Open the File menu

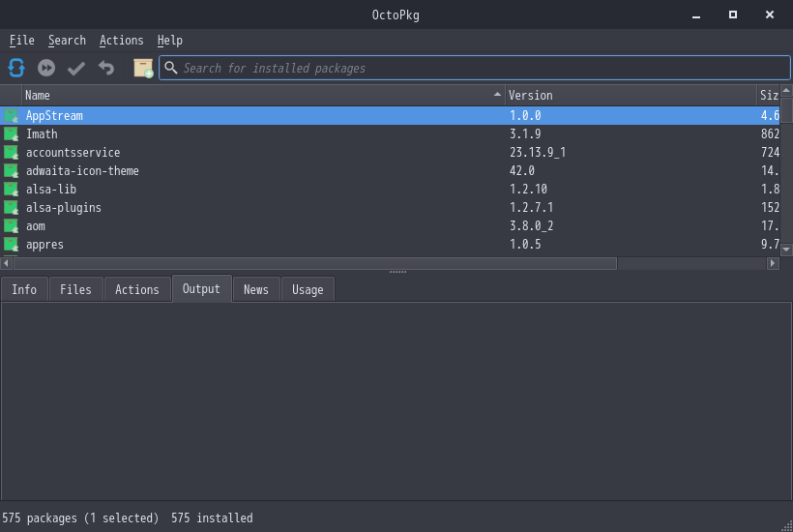tap(21, 41)
